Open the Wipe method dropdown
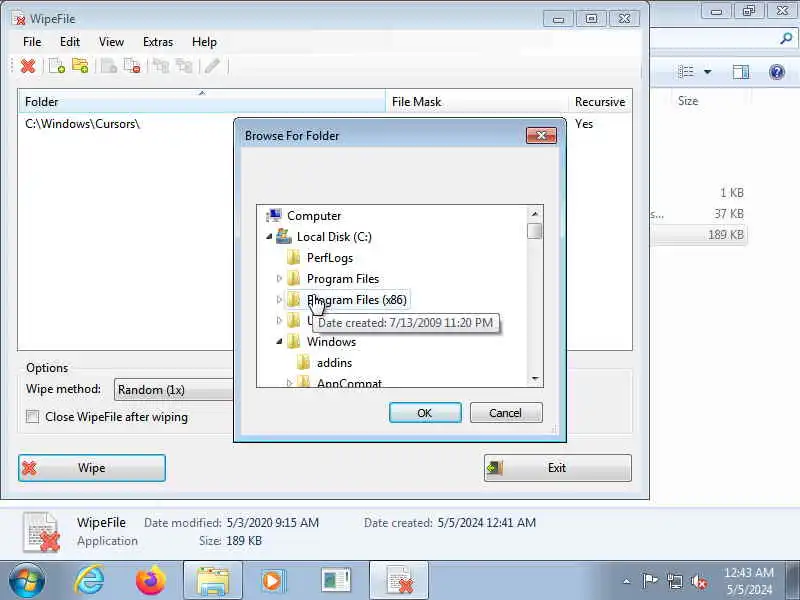Image resolution: width=800 pixels, height=600 pixels. tap(173, 390)
